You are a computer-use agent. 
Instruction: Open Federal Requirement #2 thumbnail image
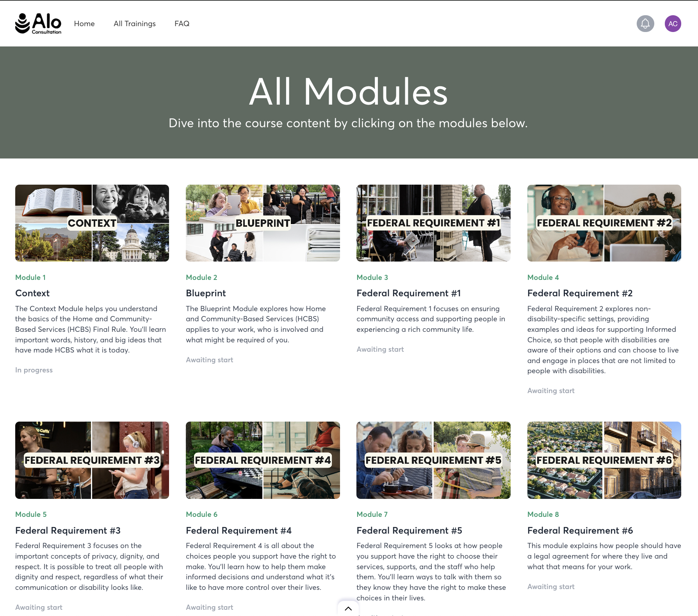point(604,223)
